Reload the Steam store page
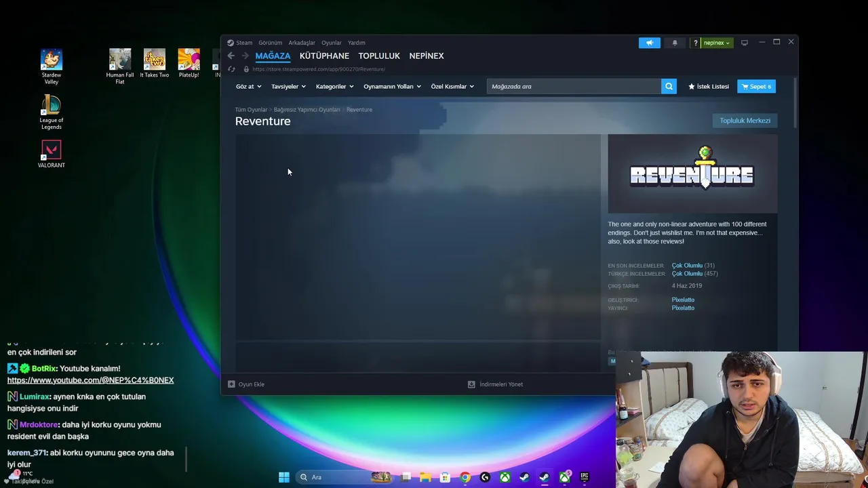Screen dimensions: 868x488 [x=231, y=69]
